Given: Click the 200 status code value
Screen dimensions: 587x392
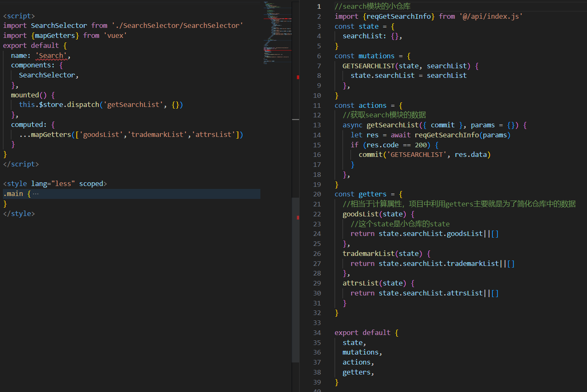Looking at the screenshot, I should coord(421,145).
